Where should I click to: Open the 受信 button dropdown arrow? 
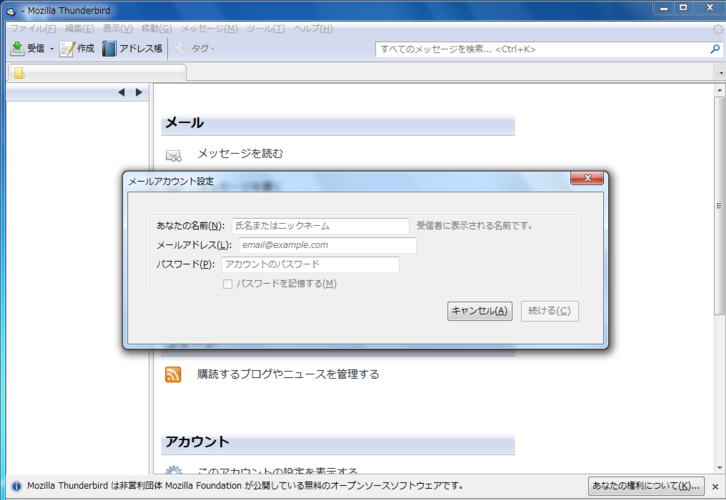[52, 49]
